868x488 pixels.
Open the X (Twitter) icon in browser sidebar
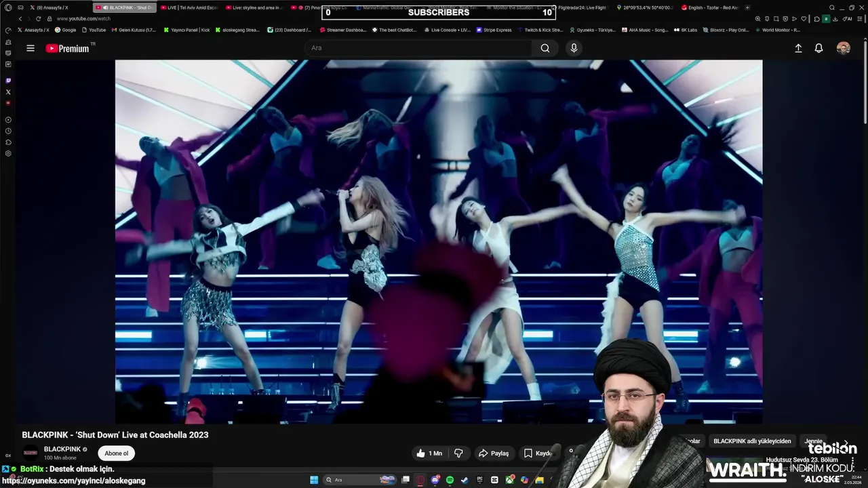click(x=8, y=91)
